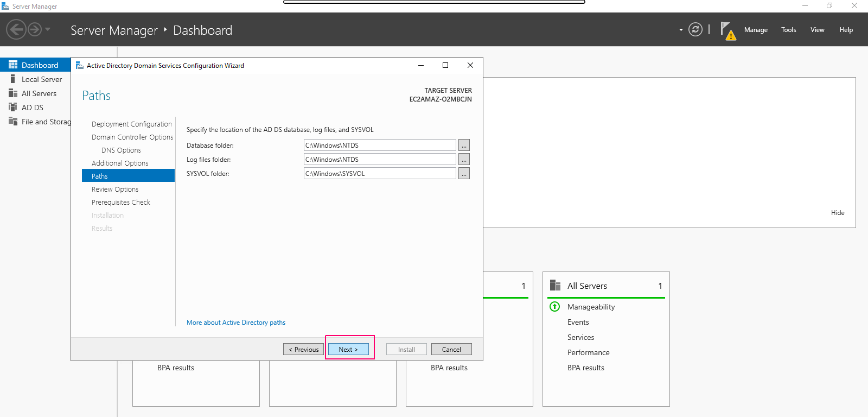Image resolution: width=868 pixels, height=417 pixels.
Task: Click the SYSVOL folder path field
Action: pyautogui.click(x=380, y=173)
